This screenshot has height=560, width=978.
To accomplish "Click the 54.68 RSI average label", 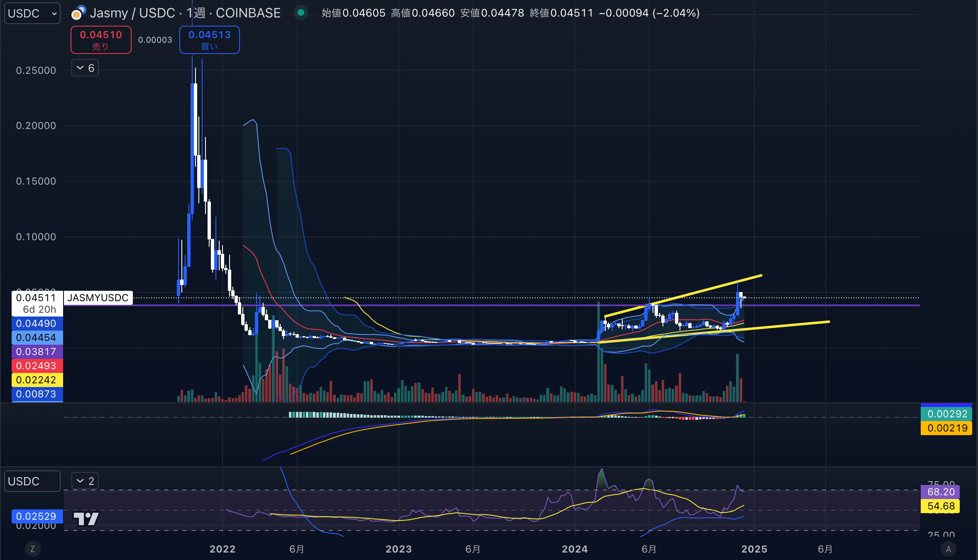I will tap(940, 506).
